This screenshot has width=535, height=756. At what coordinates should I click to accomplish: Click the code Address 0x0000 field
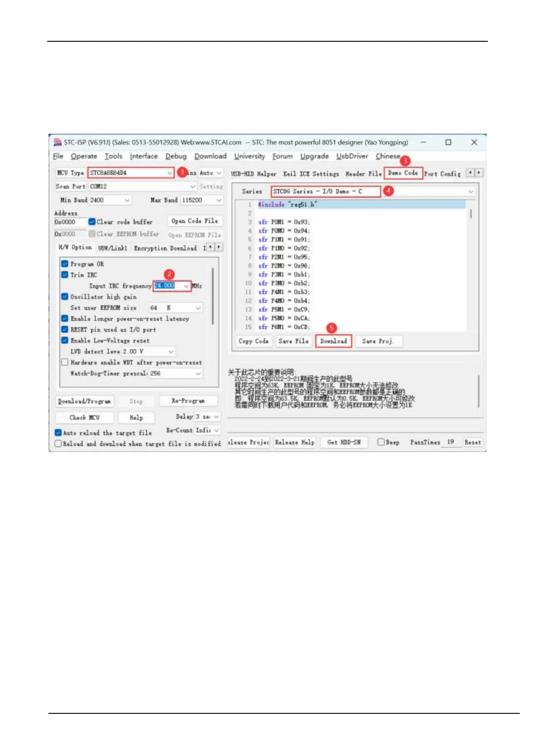coord(70,222)
